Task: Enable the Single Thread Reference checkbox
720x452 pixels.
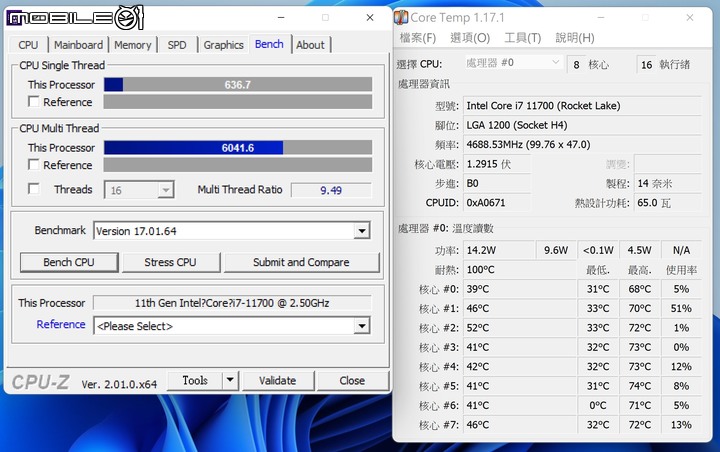Action: point(34,102)
